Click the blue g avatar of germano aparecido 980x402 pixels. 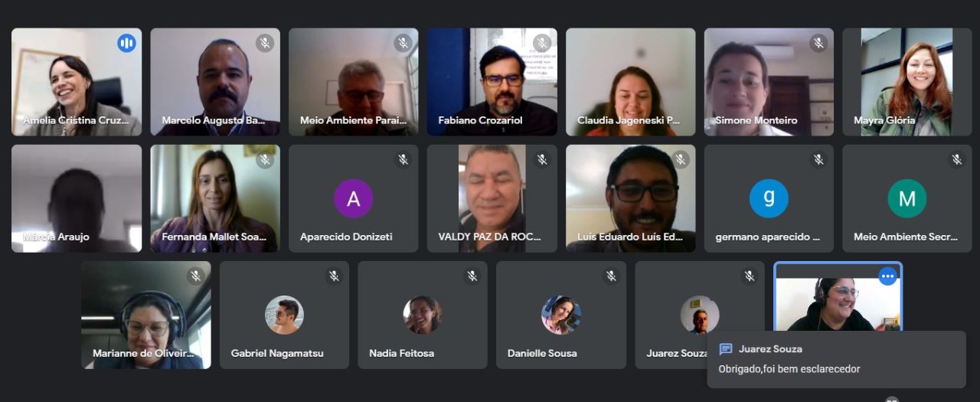tap(769, 198)
